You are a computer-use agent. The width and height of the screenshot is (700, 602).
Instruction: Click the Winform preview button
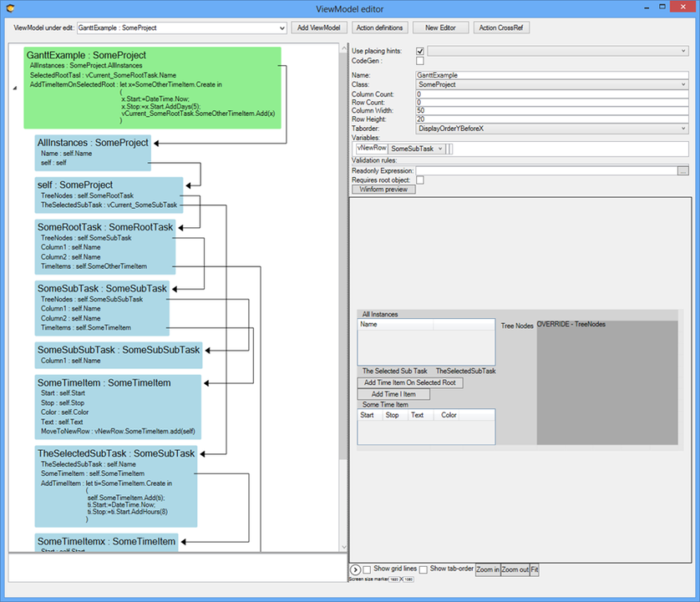tap(383, 190)
